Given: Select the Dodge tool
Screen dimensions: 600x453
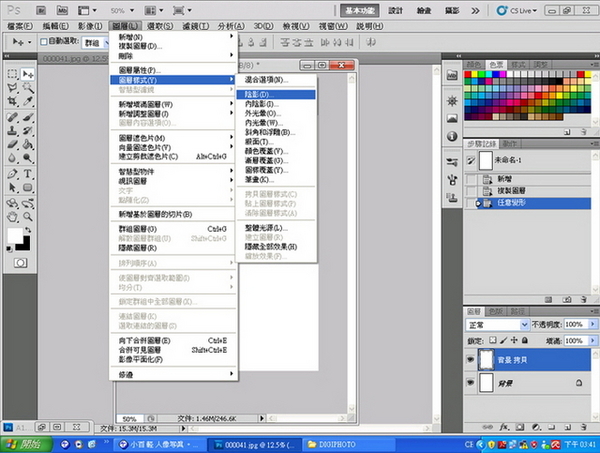Looking at the screenshot, I should (28, 158).
